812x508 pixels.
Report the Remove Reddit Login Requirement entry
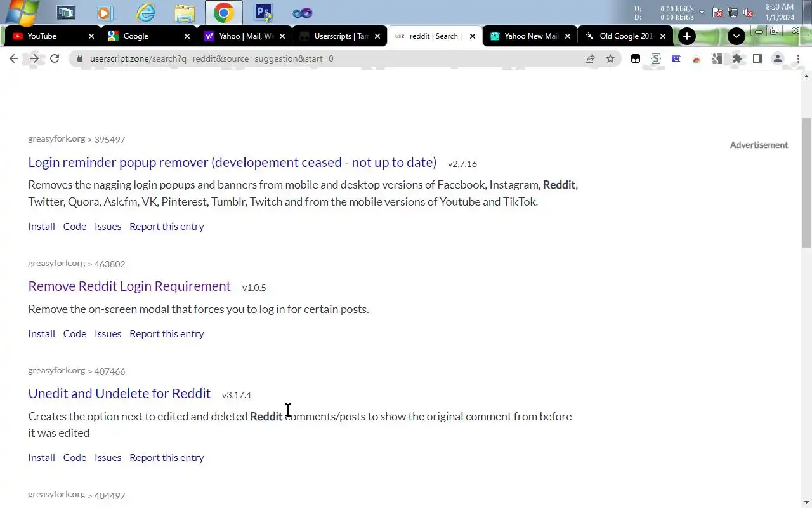pos(167,333)
